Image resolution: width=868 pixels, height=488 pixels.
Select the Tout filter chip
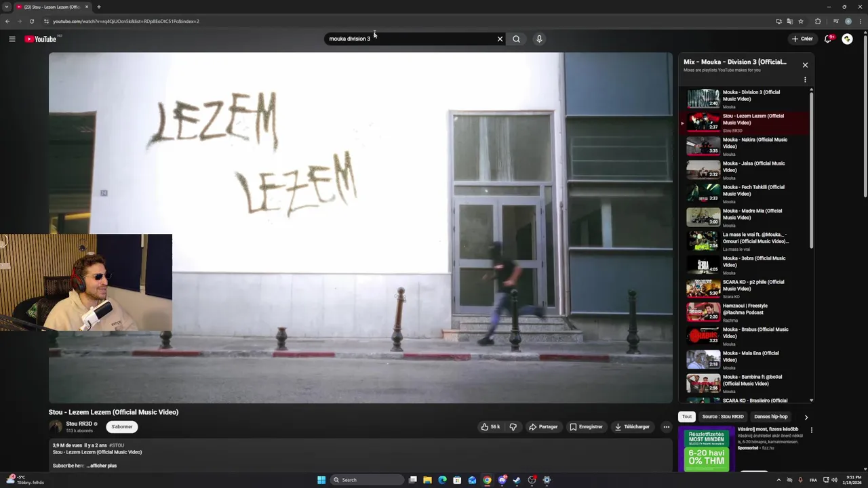coord(687,417)
